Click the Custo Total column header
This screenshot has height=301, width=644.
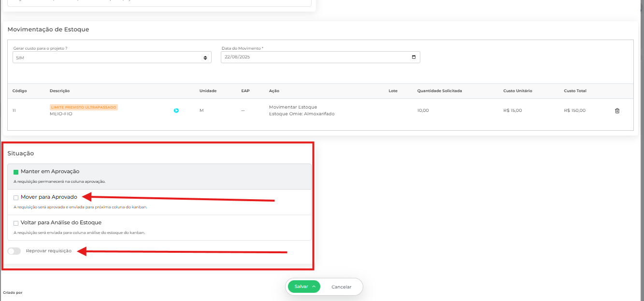tap(575, 91)
